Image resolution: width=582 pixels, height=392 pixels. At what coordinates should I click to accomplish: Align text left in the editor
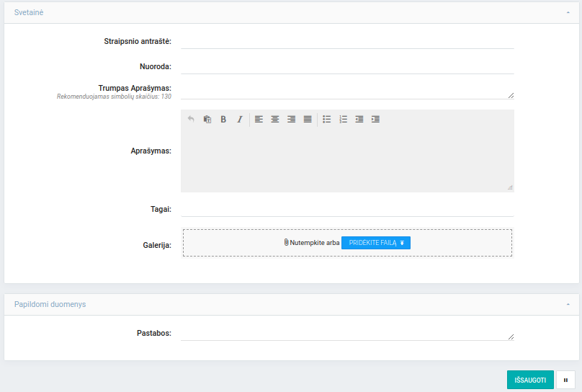point(259,120)
